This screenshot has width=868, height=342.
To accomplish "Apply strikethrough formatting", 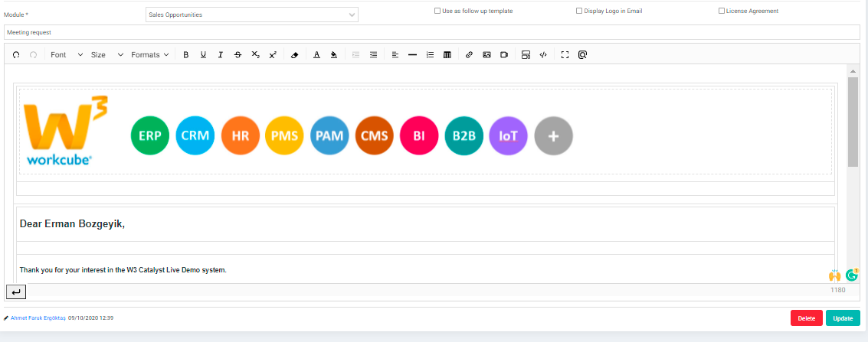I will [238, 54].
